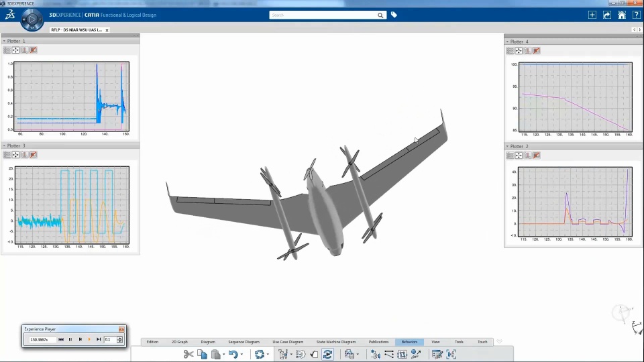Pause the Experience Player
644x362 pixels.
[70, 339]
